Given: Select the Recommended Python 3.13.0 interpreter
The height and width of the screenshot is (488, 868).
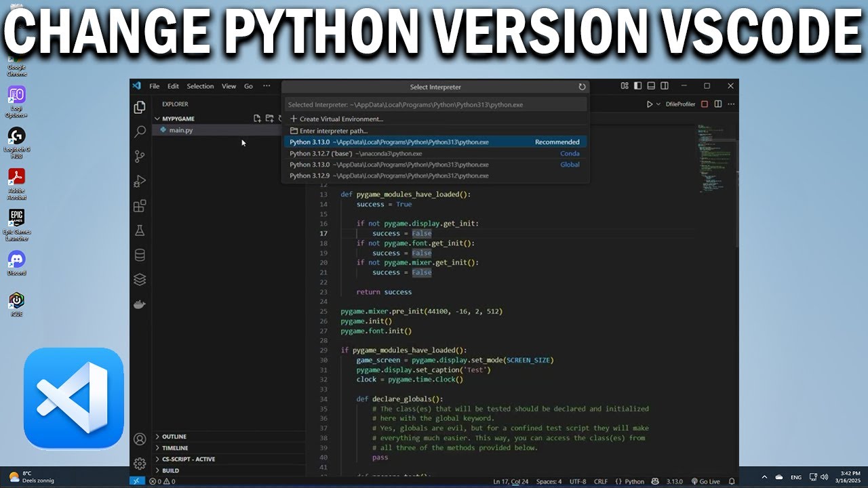Looking at the screenshot, I should pos(435,142).
